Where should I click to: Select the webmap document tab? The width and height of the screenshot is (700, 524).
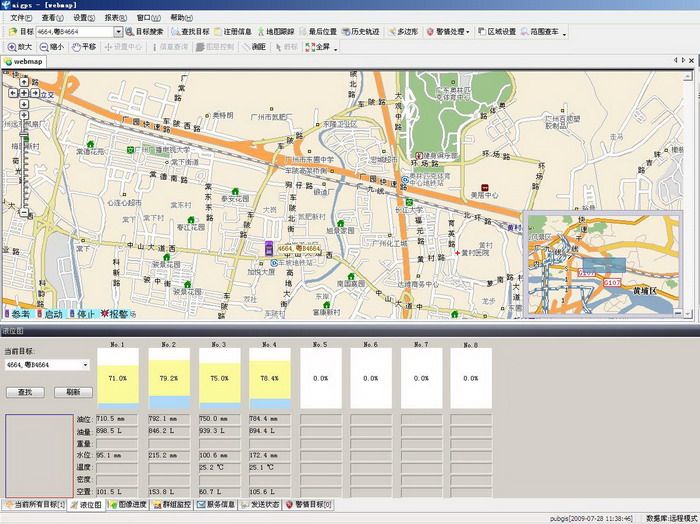[x=24, y=62]
